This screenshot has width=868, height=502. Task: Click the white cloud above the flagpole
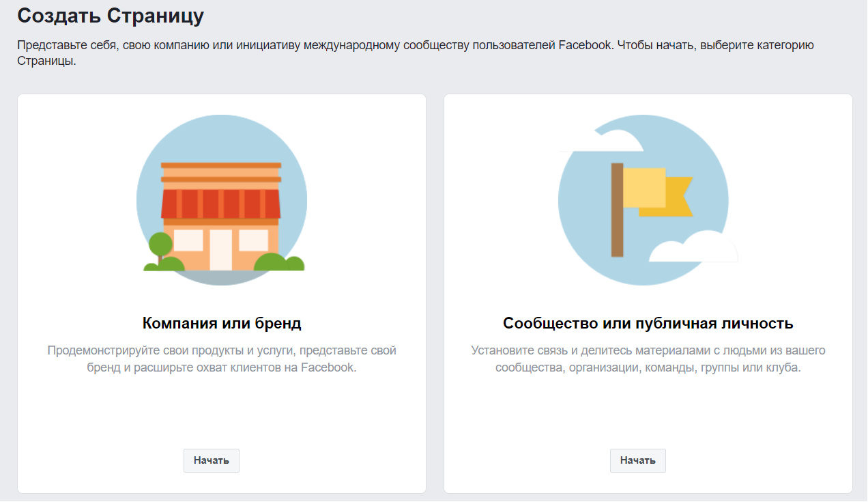pos(604,141)
